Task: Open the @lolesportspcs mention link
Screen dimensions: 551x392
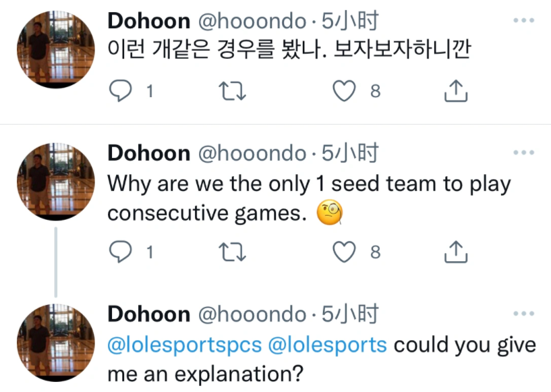Action: [x=185, y=345]
